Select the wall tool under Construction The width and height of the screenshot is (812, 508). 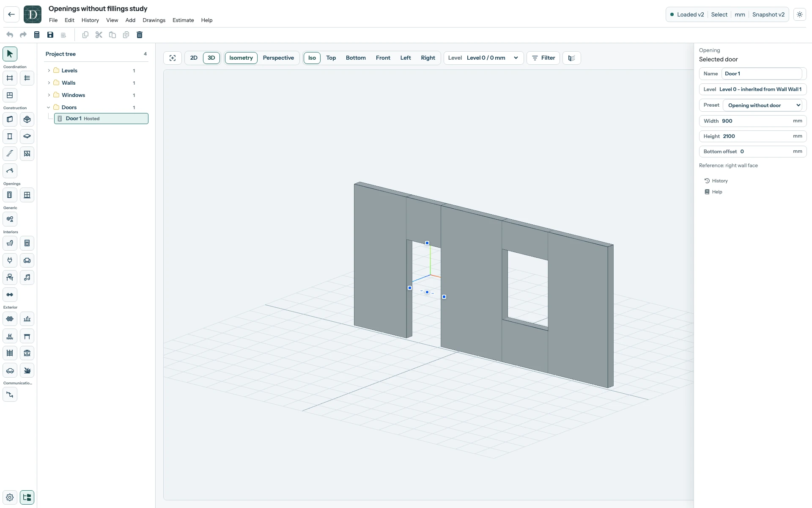pos(10,119)
